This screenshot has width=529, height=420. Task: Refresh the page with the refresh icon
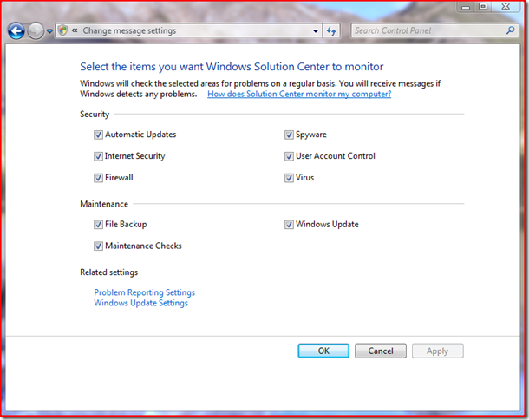pos(331,31)
